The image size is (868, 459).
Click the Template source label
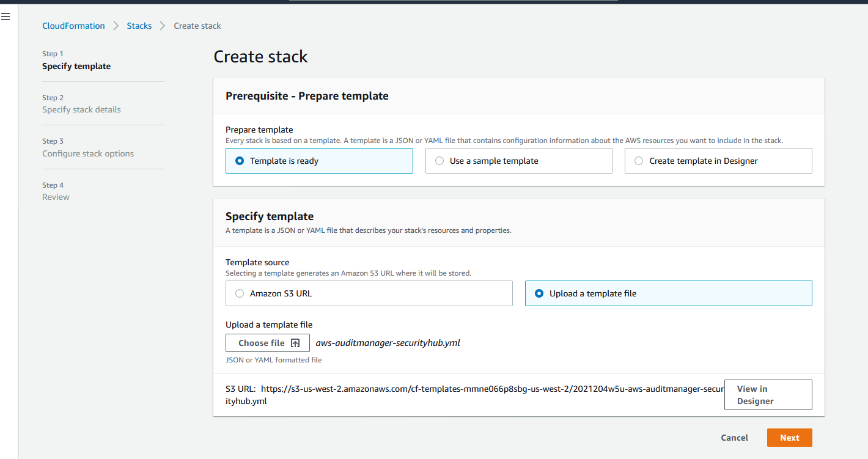(257, 262)
